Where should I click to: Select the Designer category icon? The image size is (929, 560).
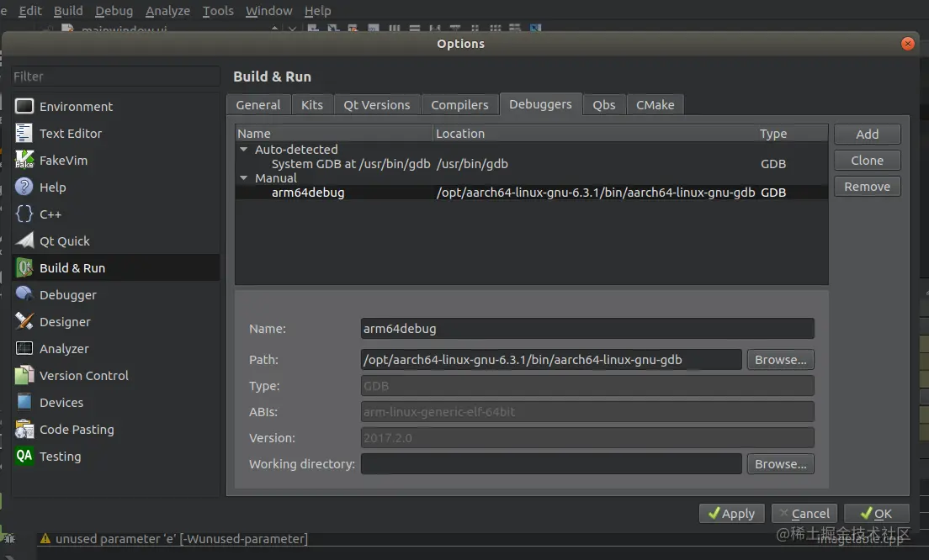24,321
